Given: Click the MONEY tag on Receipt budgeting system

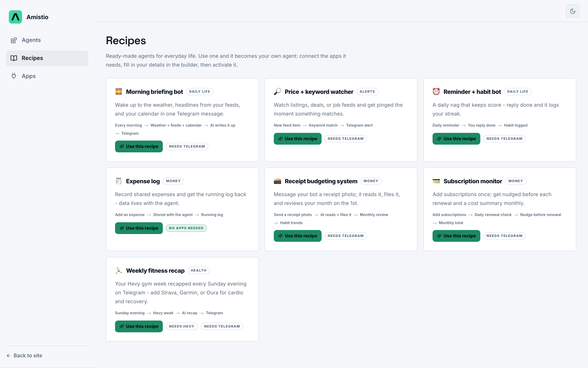Looking at the screenshot, I should (x=371, y=181).
